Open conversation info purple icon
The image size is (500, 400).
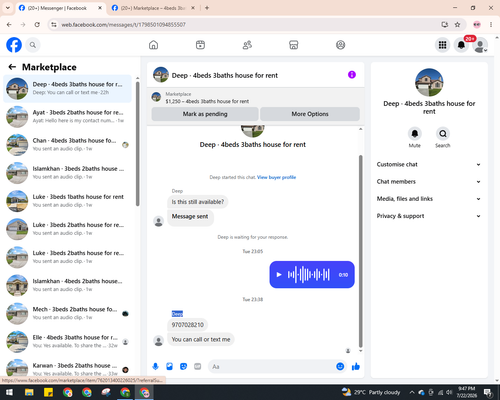352,75
